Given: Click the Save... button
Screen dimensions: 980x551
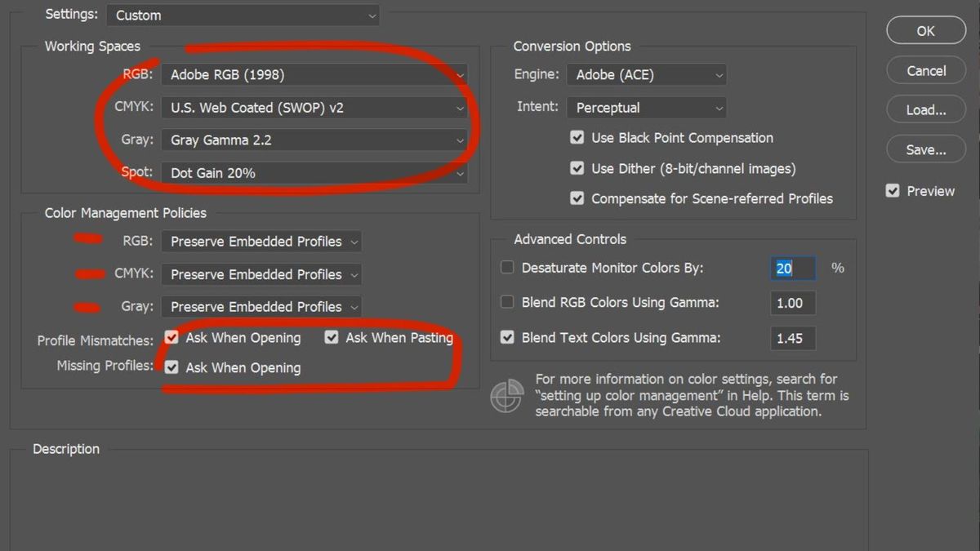Looking at the screenshot, I should (x=925, y=150).
